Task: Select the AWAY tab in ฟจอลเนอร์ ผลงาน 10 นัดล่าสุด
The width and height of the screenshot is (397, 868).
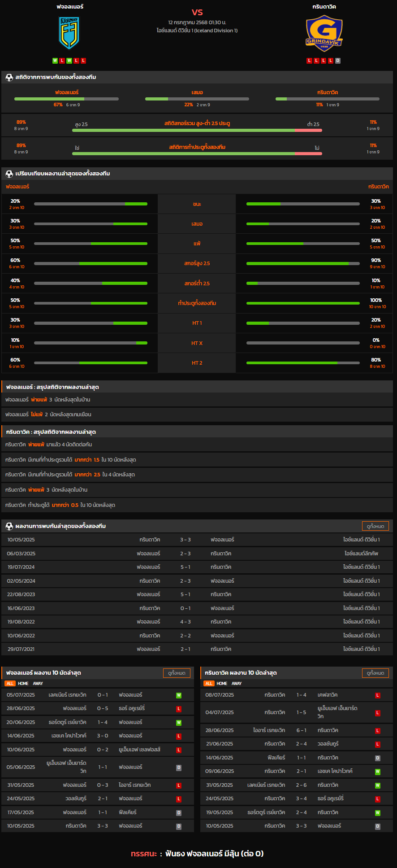Action: point(38,684)
